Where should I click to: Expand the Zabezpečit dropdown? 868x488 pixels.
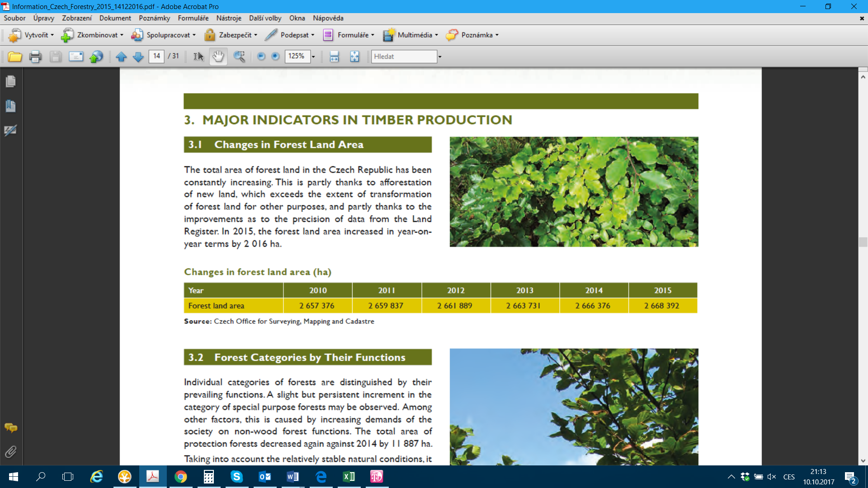[256, 35]
